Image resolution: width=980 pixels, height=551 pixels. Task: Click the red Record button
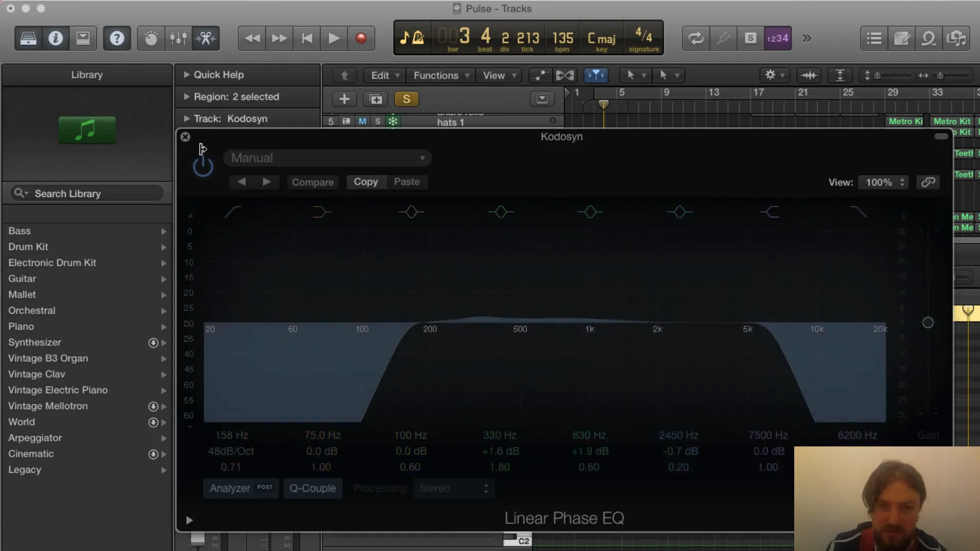click(x=361, y=38)
